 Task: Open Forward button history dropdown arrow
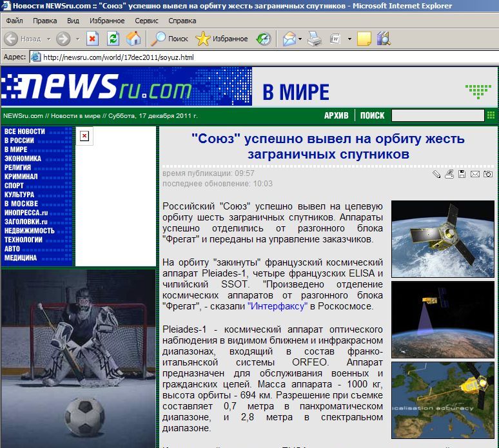tap(77, 39)
